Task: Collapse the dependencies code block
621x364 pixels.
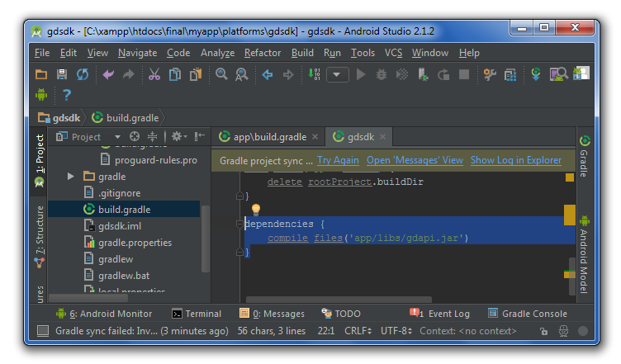Action: pos(239,225)
